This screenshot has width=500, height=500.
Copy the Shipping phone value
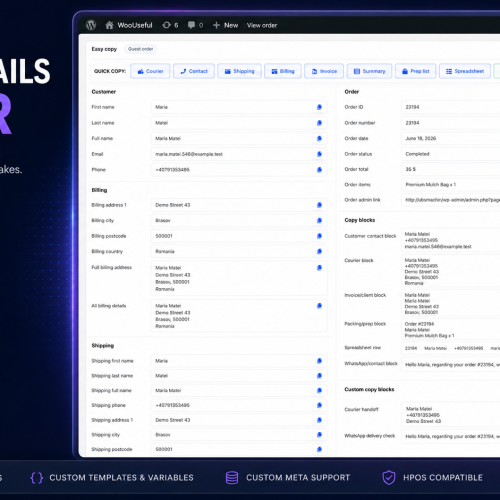pos(319,405)
